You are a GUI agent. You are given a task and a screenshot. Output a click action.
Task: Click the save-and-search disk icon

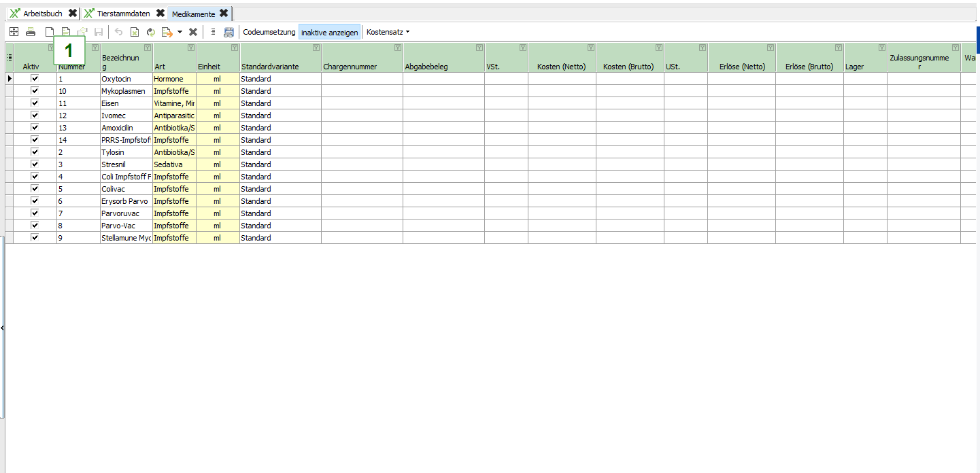tap(229, 32)
